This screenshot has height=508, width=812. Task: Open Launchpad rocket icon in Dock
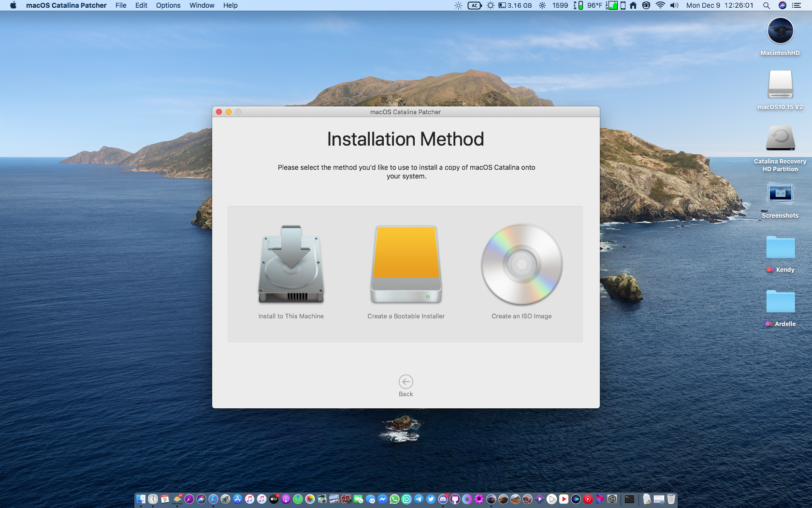click(x=225, y=499)
